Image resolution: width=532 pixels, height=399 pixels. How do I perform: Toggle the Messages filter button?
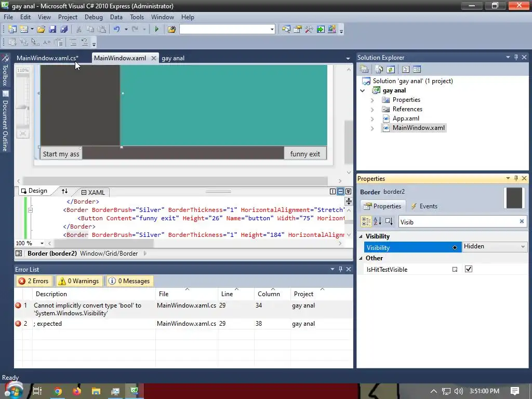[x=129, y=281]
